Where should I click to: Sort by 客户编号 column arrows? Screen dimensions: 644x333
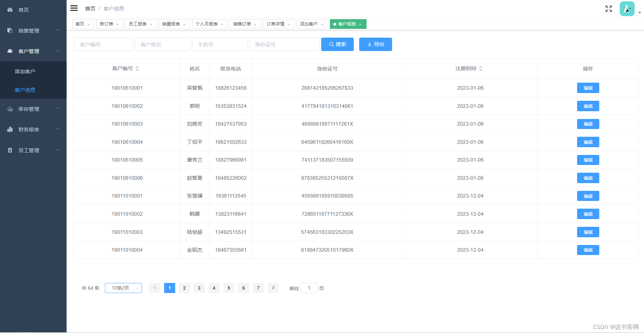click(137, 69)
